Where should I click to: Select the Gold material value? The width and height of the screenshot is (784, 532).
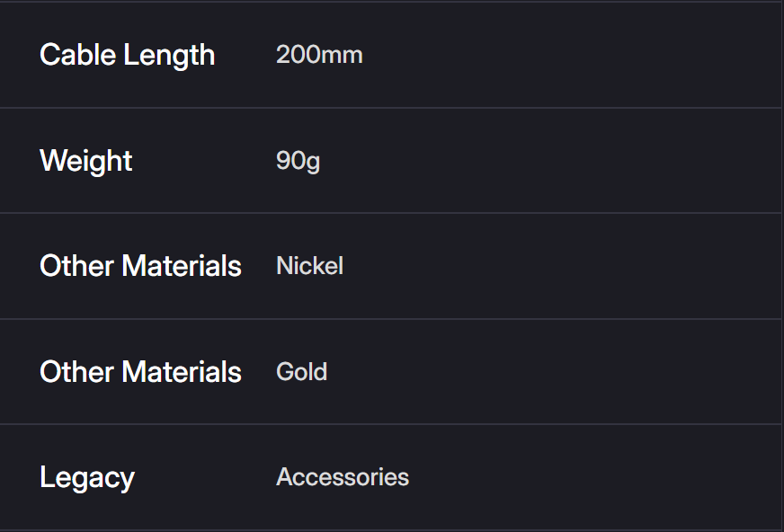coord(301,372)
